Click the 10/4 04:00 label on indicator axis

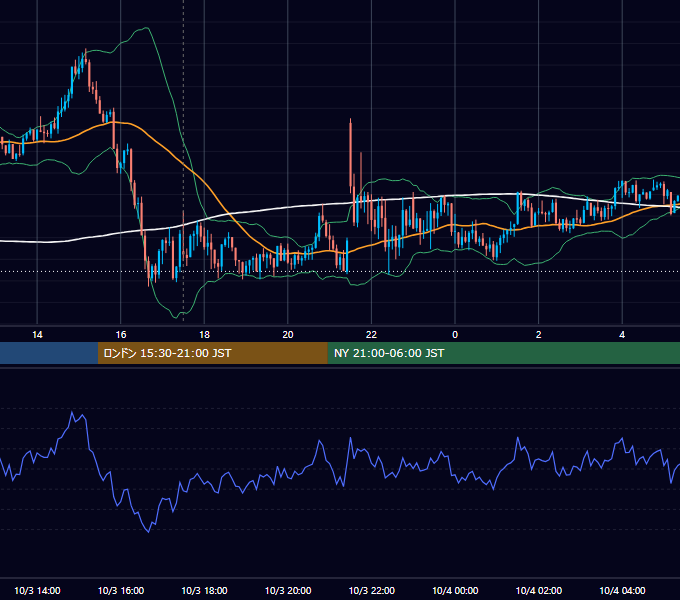point(622,590)
